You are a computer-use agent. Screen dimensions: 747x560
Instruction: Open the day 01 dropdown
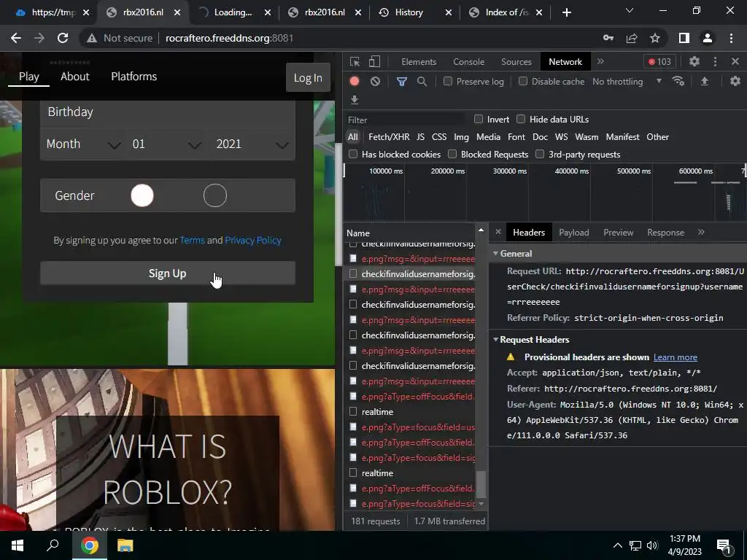coord(167,144)
